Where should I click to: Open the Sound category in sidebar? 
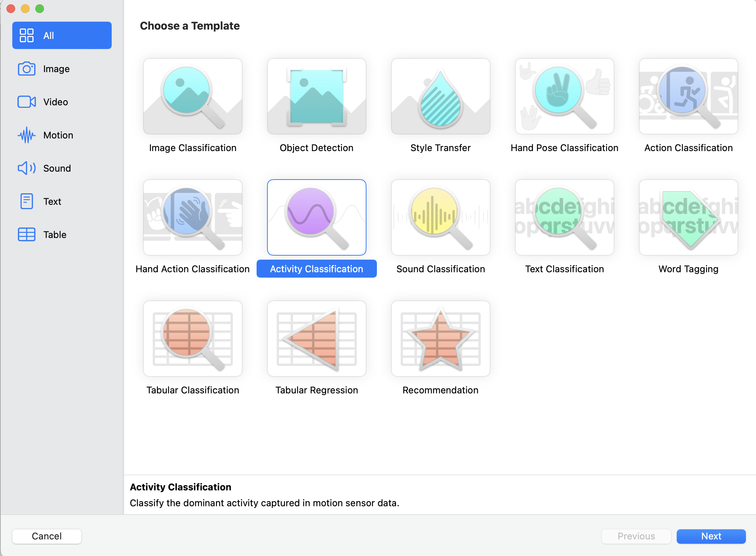click(57, 168)
